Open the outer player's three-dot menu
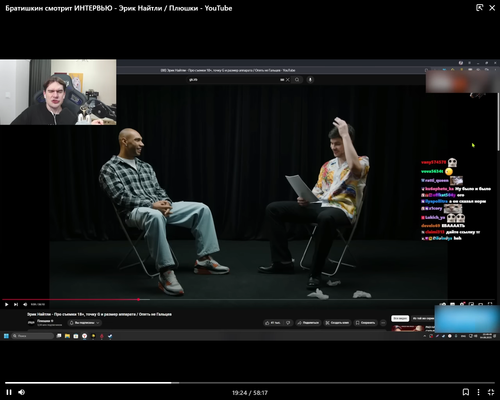This screenshot has width=500, height=400. coord(478,392)
